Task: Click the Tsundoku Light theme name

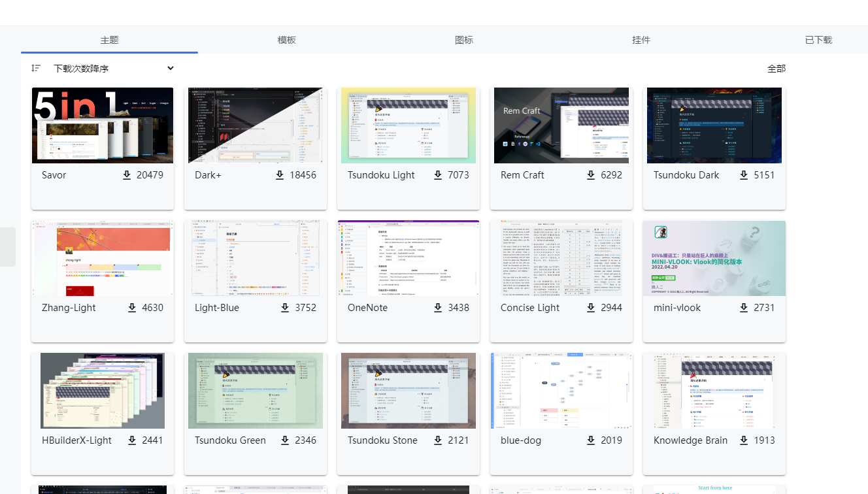Action: coord(381,175)
